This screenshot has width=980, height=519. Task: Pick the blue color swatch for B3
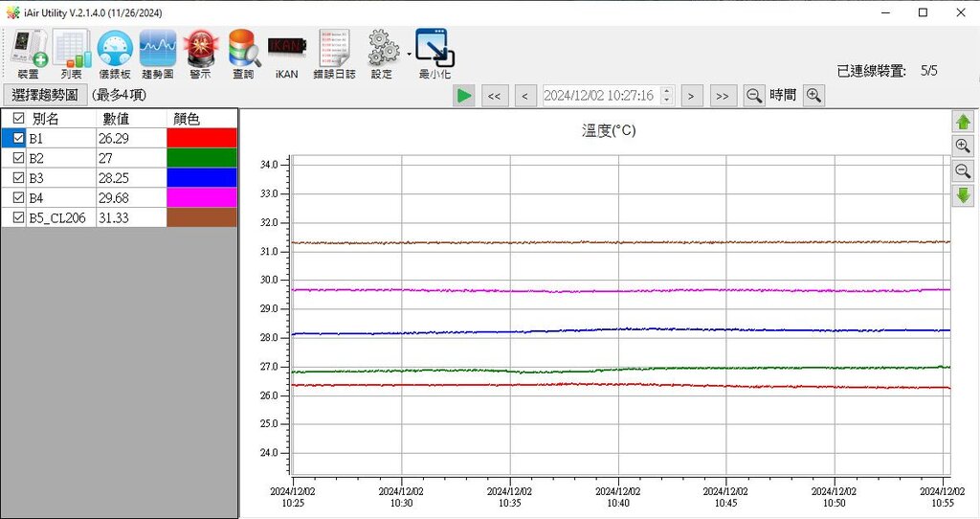(202, 177)
